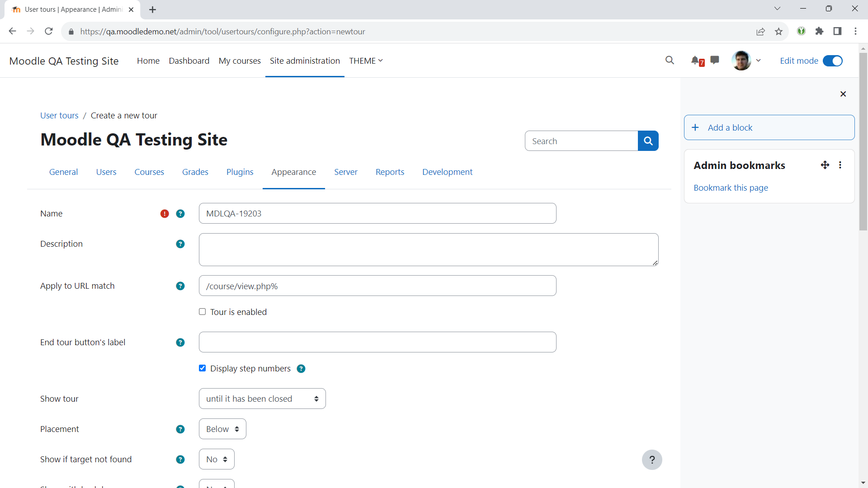Enable the Tour is enabled checkbox
868x488 pixels.
(203, 312)
